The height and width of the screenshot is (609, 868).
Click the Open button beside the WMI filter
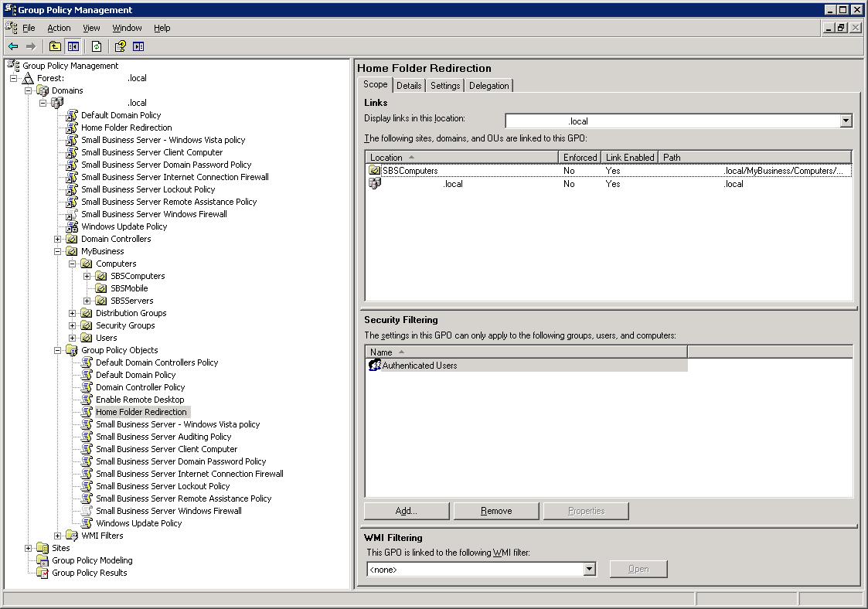[638, 569]
